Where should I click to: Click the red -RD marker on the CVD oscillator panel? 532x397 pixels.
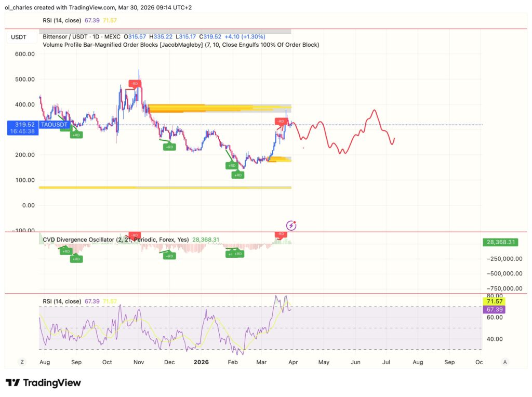[x=135, y=234]
